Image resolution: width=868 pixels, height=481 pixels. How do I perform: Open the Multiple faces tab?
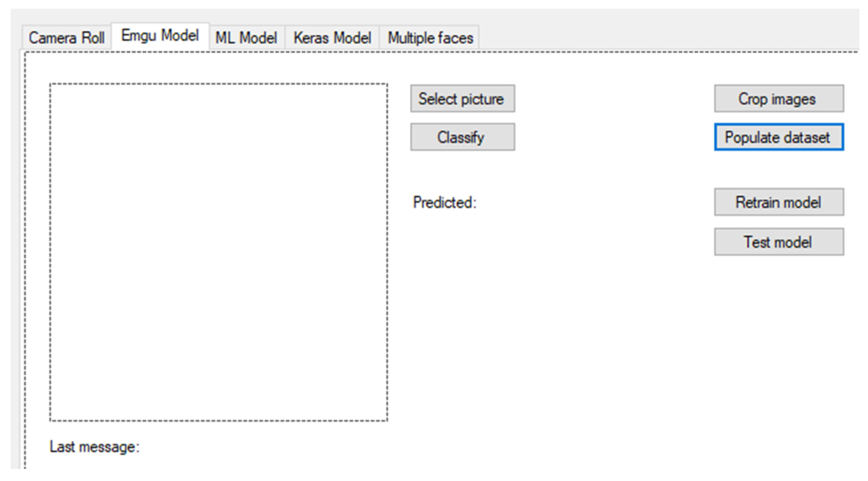tap(430, 38)
